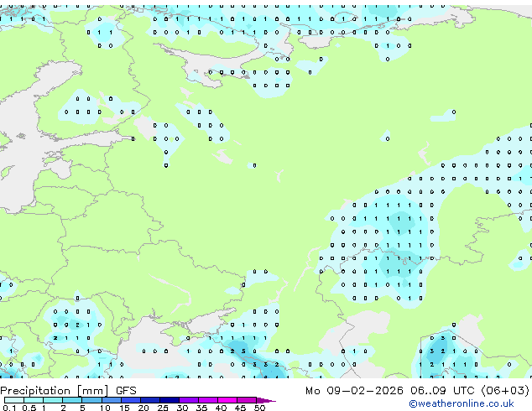Screen dimensions: 532x411
Task: Click the 2–5 mm legend swatch
Action: click(72, 400)
